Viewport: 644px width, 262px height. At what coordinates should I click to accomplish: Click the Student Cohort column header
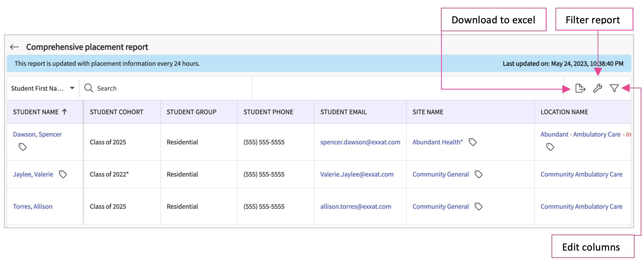(x=117, y=112)
